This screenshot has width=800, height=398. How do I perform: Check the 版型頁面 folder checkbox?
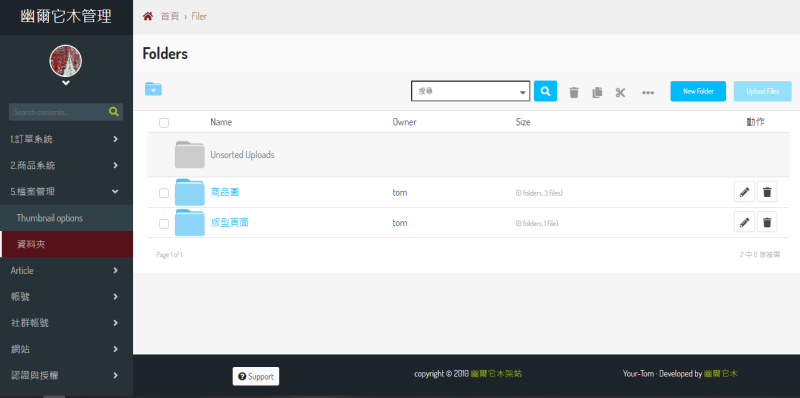pyautogui.click(x=164, y=223)
